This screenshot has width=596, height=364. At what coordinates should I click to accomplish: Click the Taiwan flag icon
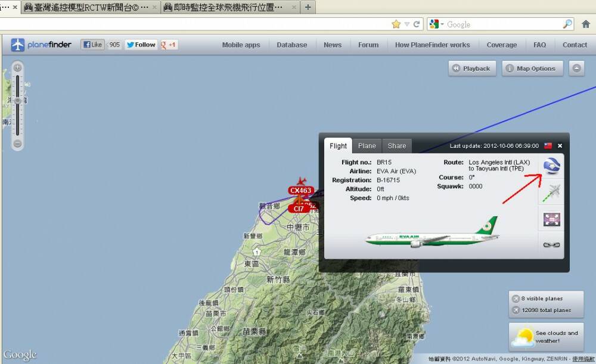[548, 145]
